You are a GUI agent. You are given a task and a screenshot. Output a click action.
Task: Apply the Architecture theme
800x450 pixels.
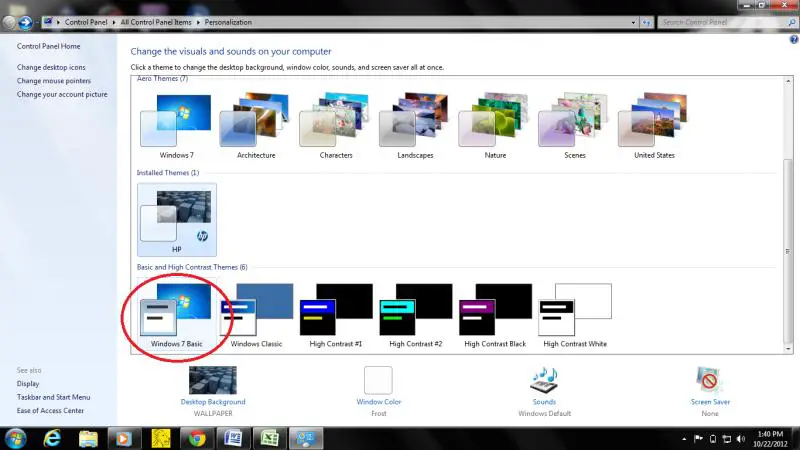tap(256, 126)
